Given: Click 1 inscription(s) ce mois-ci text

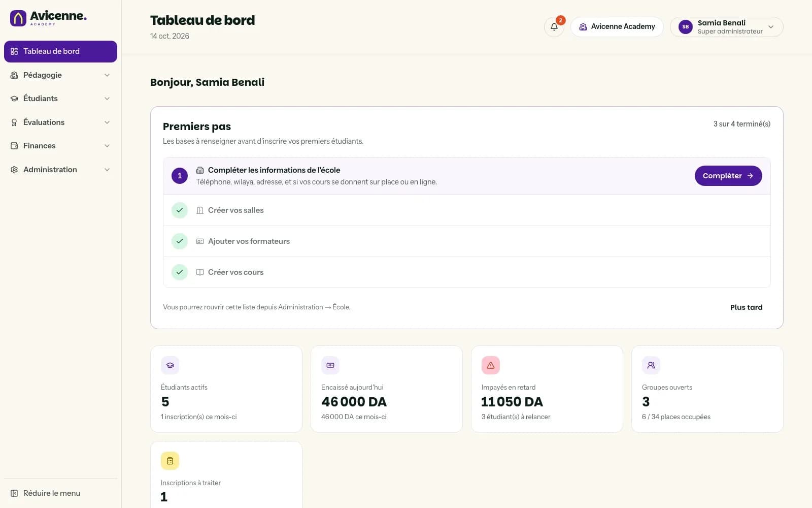Looking at the screenshot, I should coord(199,417).
